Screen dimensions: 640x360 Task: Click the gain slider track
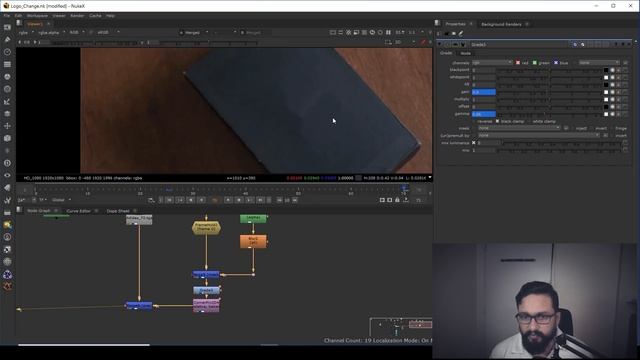click(549, 92)
